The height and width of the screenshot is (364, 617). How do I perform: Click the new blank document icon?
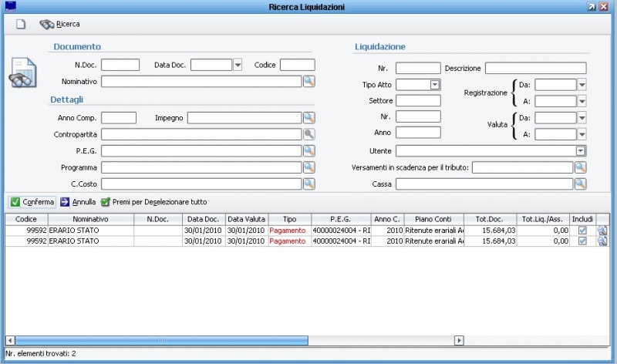[x=22, y=24]
